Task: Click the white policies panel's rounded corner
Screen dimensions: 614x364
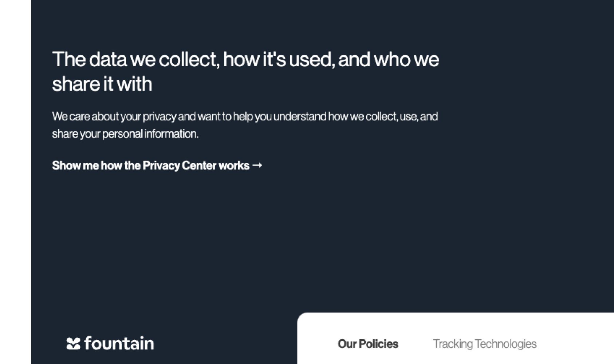Action: tap(303, 318)
